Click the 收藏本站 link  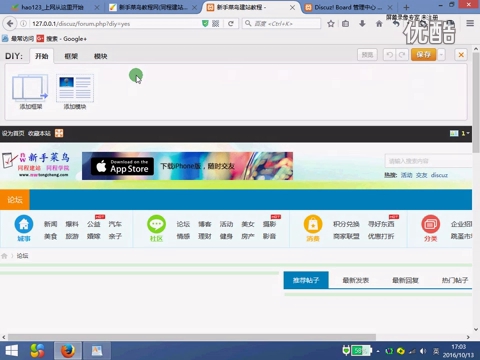coord(39,133)
